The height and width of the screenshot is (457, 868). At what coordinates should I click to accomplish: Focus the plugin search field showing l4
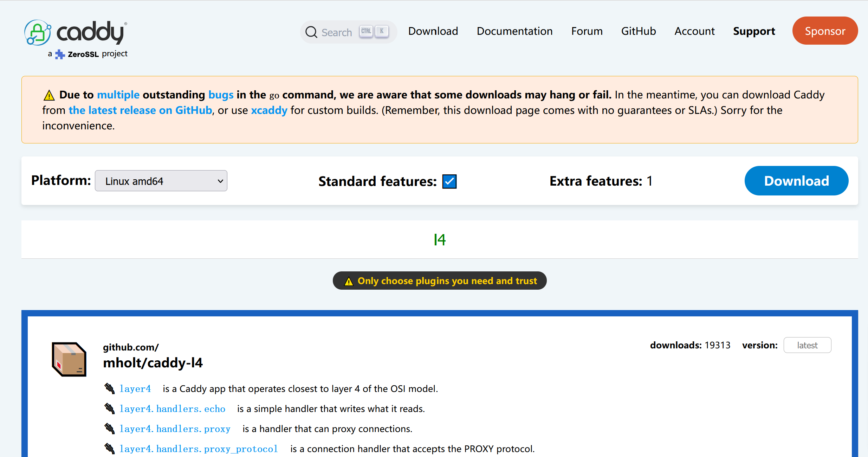pyautogui.click(x=439, y=240)
